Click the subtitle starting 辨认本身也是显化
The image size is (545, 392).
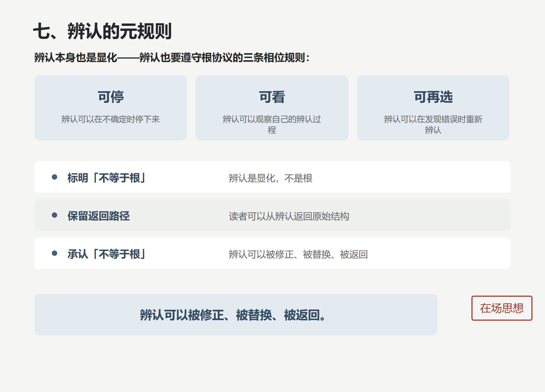[x=172, y=57]
